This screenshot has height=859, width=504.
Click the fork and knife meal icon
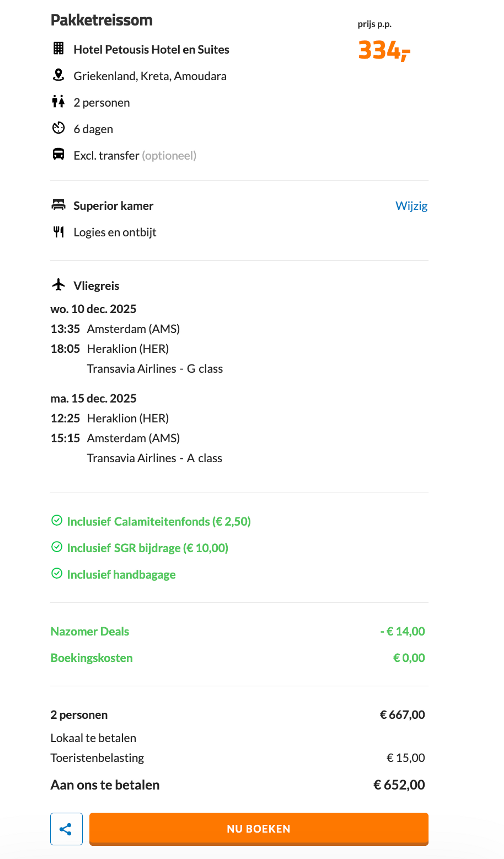click(x=58, y=232)
